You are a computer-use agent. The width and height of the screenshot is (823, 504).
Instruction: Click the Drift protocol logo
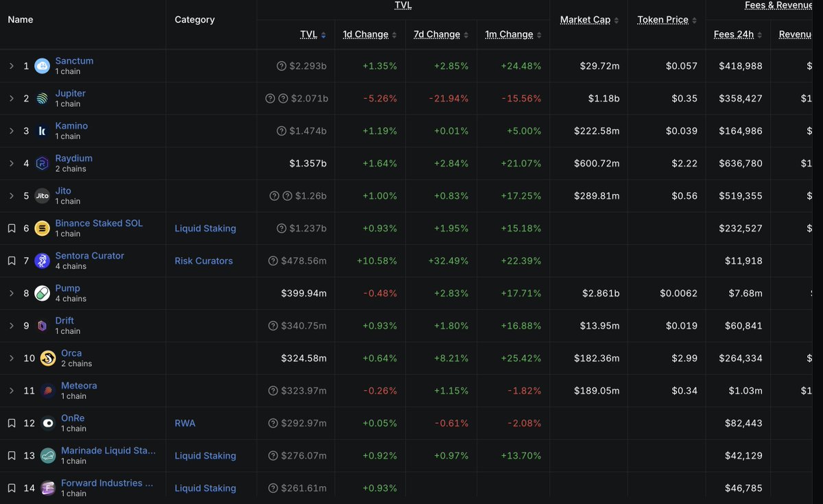point(43,326)
